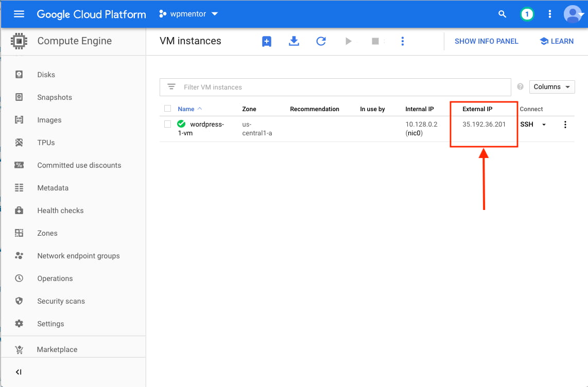Click the Health checks sidebar icon

(19, 210)
